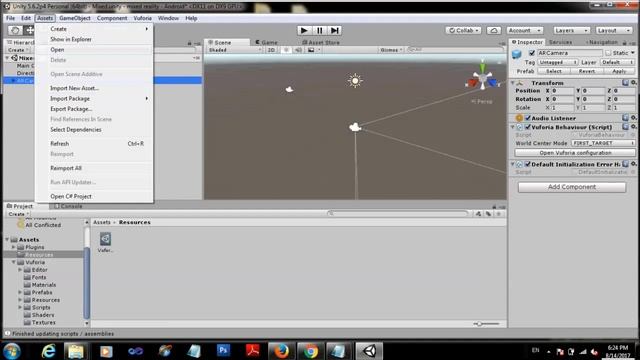
Task: Select the ARCamera gizmo in the scene
Action: click(x=355, y=127)
